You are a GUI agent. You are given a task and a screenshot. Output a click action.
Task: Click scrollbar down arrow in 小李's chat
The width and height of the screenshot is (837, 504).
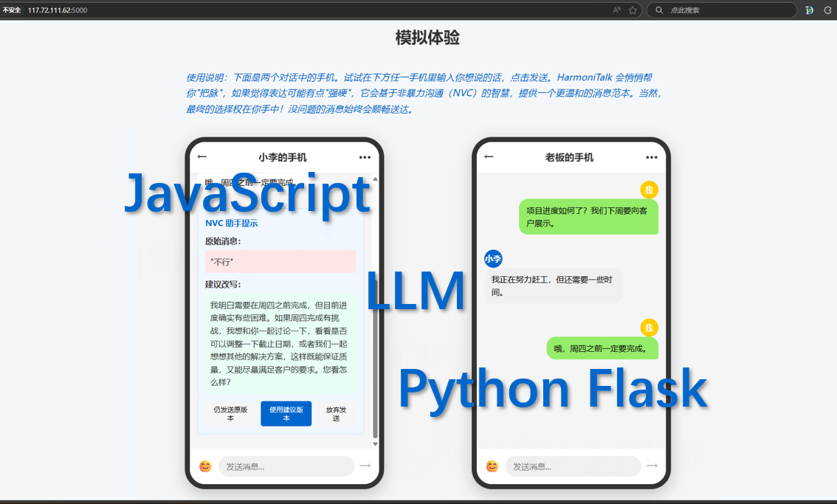click(x=375, y=444)
